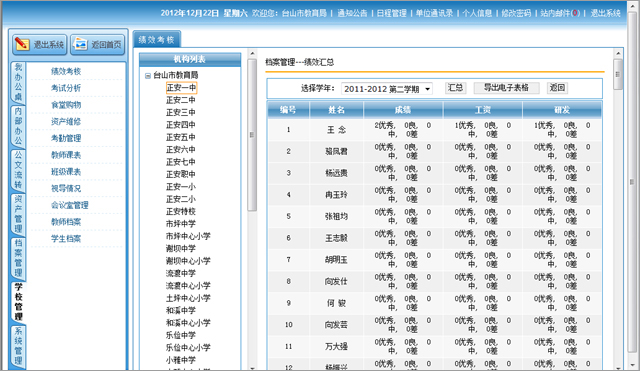Select 正安二中 in the organization tree
Viewport: 640px width, 371px height.
(180, 100)
